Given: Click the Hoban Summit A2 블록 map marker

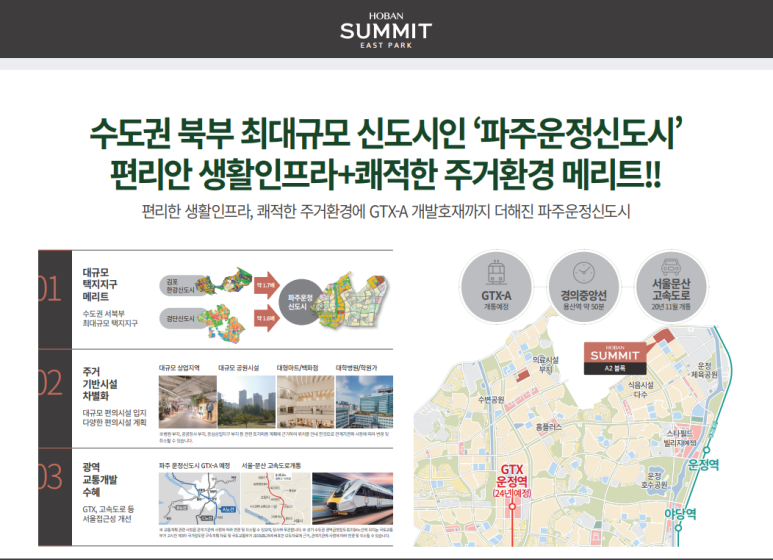Looking at the screenshot, I should tap(615, 358).
